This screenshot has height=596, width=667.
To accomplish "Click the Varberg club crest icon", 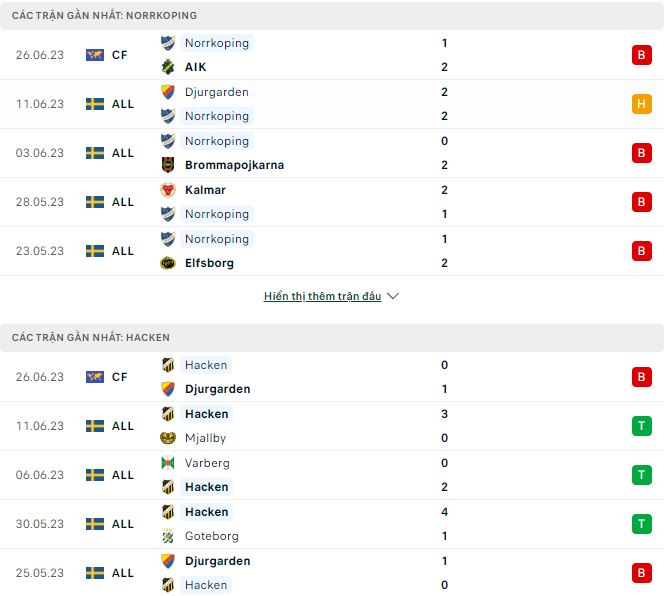I will [x=167, y=463].
